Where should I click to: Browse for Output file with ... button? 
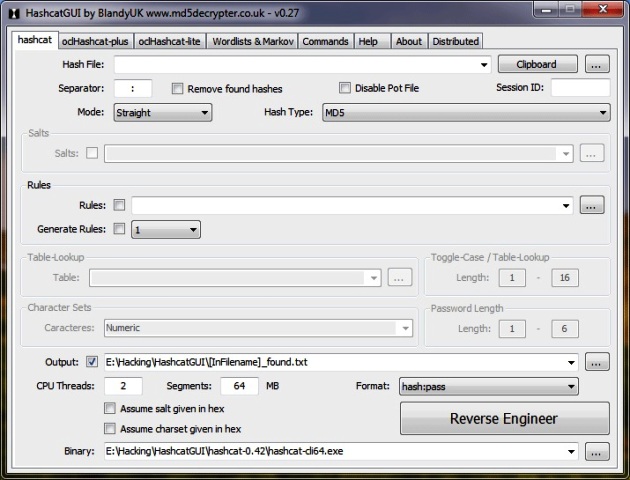pyautogui.click(x=597, y=362)
